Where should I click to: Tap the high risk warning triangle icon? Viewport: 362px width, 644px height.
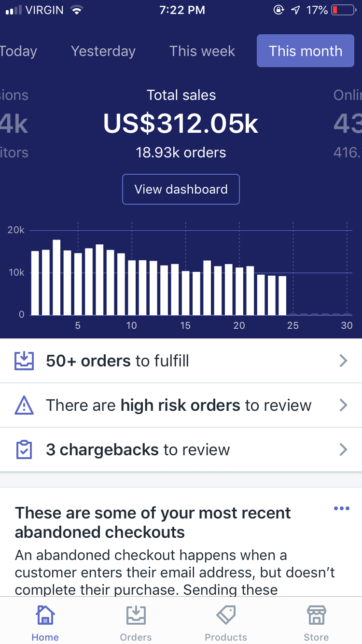[x=24, y=405]
